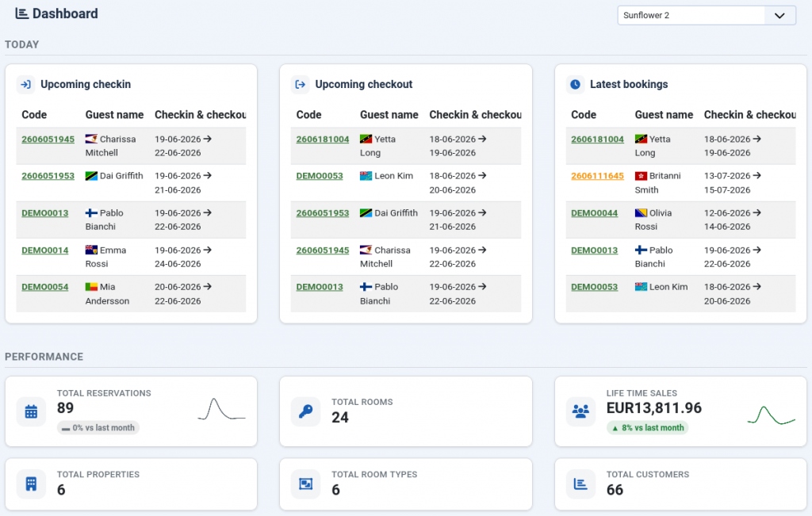This screenshot has width=812, height=516.
Task: Click Guest name header in Upcoming checkout
Action: point(389,115)
